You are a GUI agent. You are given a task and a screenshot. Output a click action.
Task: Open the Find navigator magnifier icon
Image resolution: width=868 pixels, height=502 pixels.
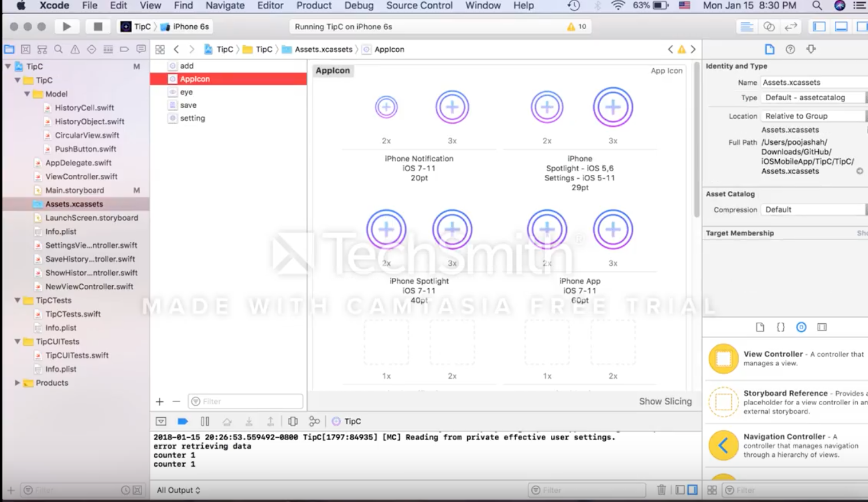point(58,49)
